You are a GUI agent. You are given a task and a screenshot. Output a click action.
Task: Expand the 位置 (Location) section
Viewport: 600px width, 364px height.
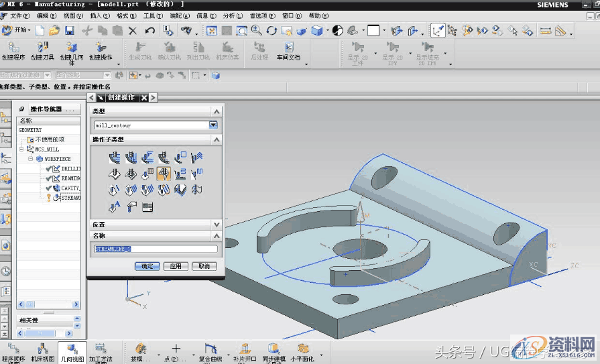216,225
